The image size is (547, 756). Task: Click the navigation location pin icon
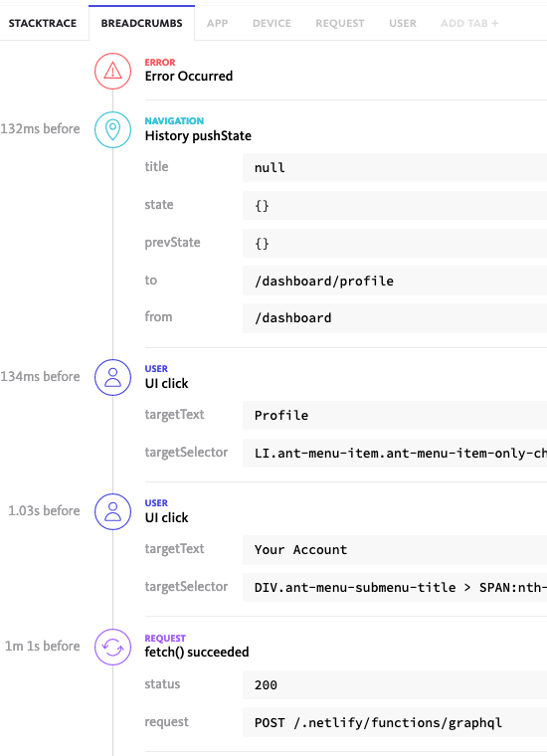(x=112, y=129)
